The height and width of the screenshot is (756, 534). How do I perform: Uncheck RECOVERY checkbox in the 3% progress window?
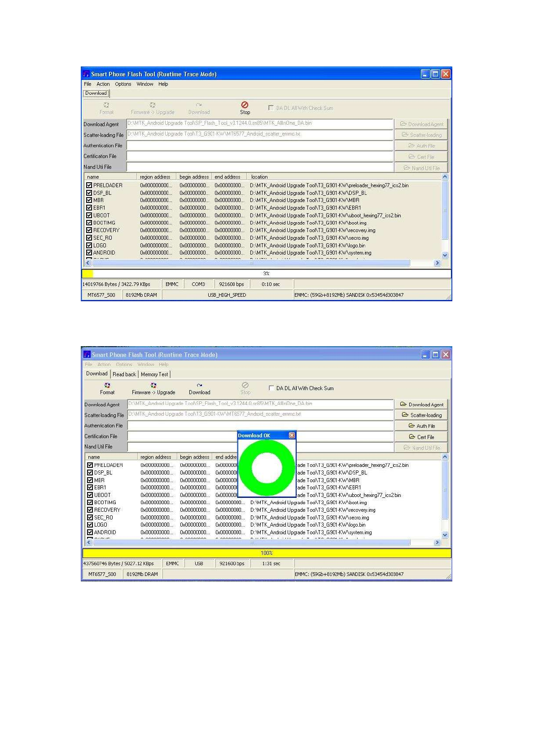coord(89,230)
